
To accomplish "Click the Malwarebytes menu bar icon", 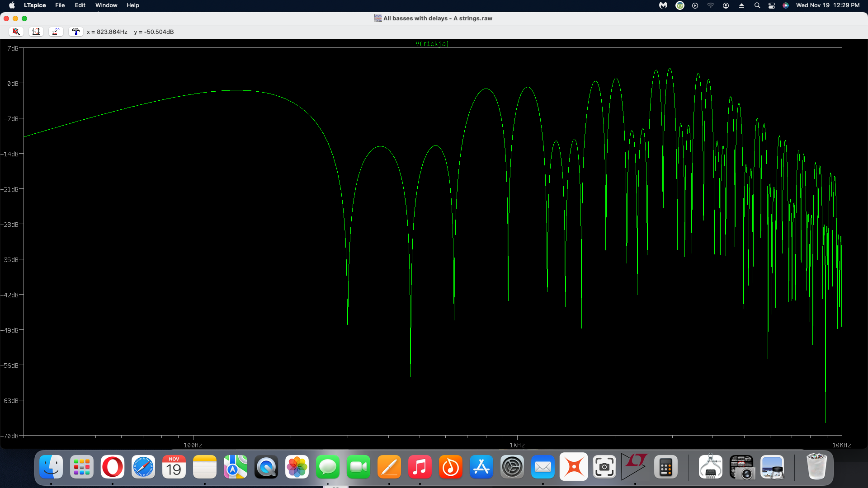I will [663, 5].
